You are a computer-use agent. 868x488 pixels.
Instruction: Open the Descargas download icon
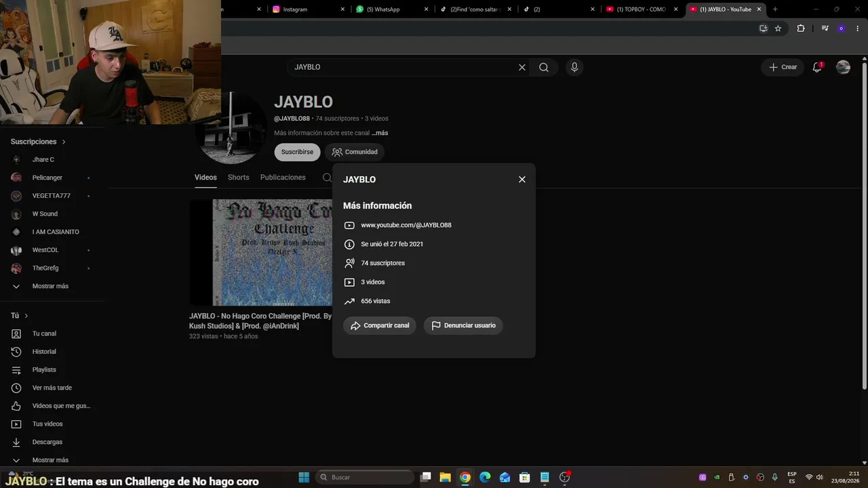pyautogui.click(x=16, y=442)
